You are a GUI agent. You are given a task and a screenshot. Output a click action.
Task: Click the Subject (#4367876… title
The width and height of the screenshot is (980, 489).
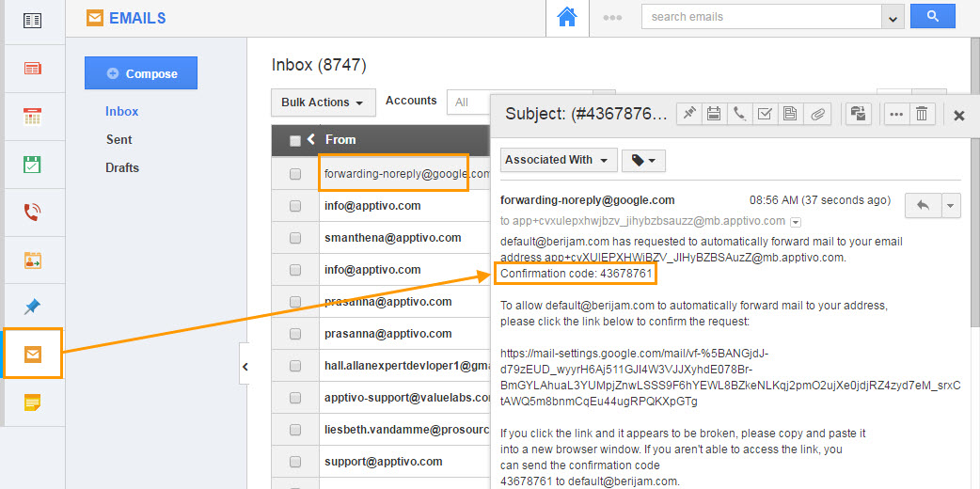[x=586, y=115]
